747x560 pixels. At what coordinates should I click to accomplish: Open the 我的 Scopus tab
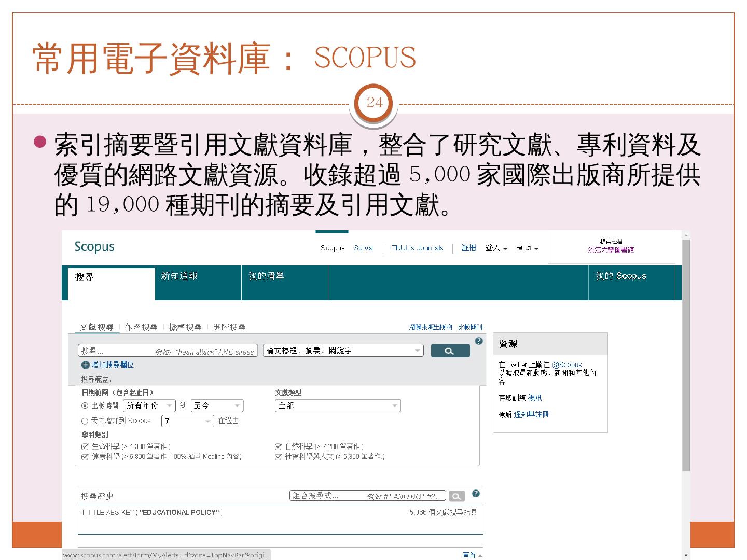(632, 283)
